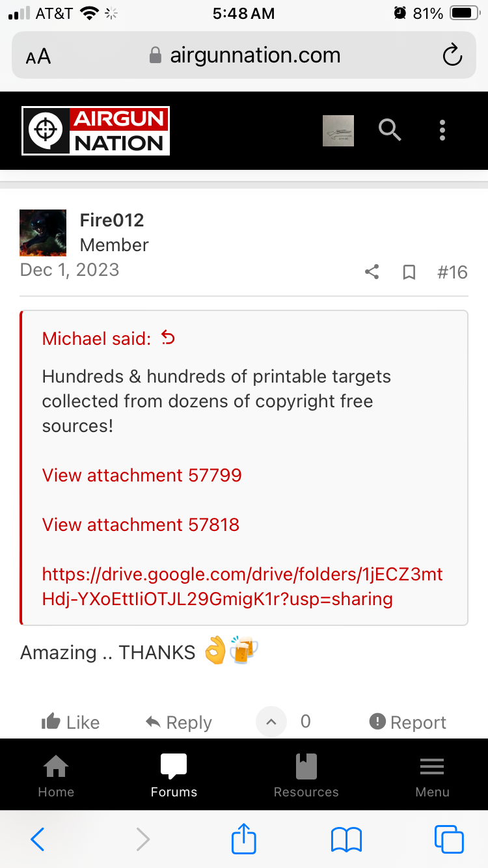Show all open Safari tabs
The width and height of the screenshot is (488, 868).
coord(449,839)
